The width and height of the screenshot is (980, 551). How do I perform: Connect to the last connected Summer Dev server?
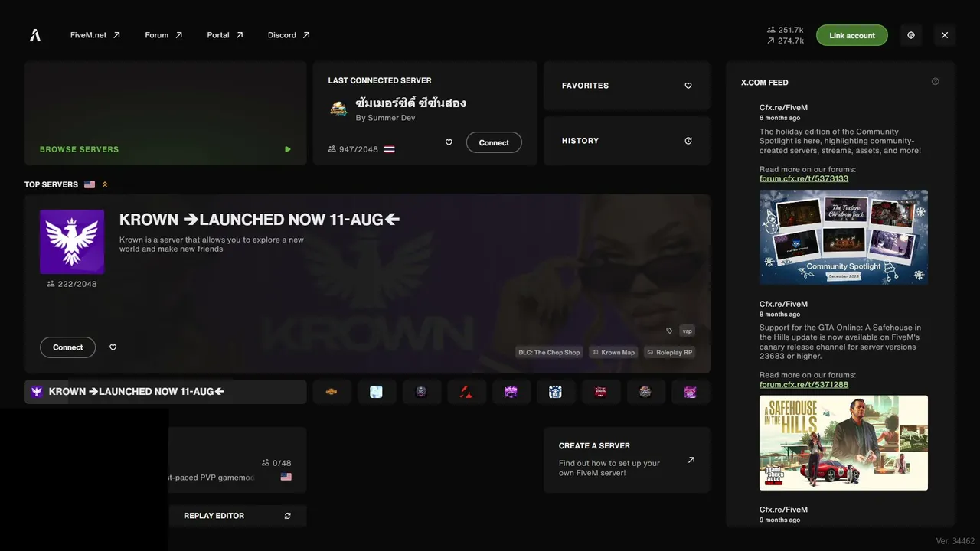[x=494, y=142]
